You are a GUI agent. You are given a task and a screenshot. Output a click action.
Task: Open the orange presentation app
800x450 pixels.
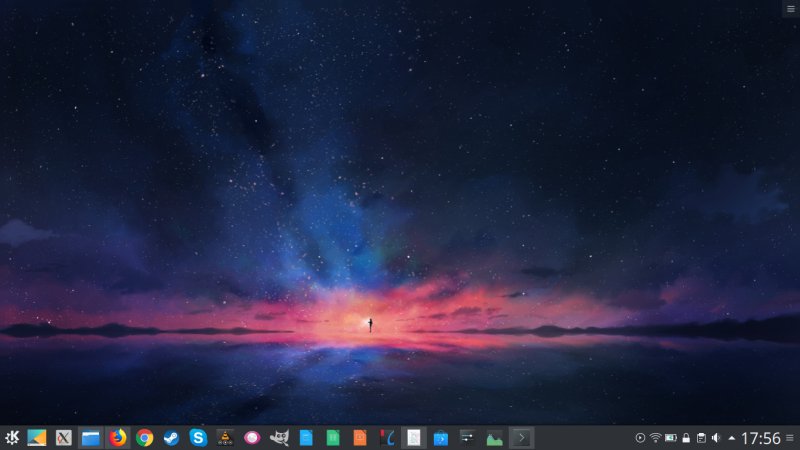tap(360, 438)
